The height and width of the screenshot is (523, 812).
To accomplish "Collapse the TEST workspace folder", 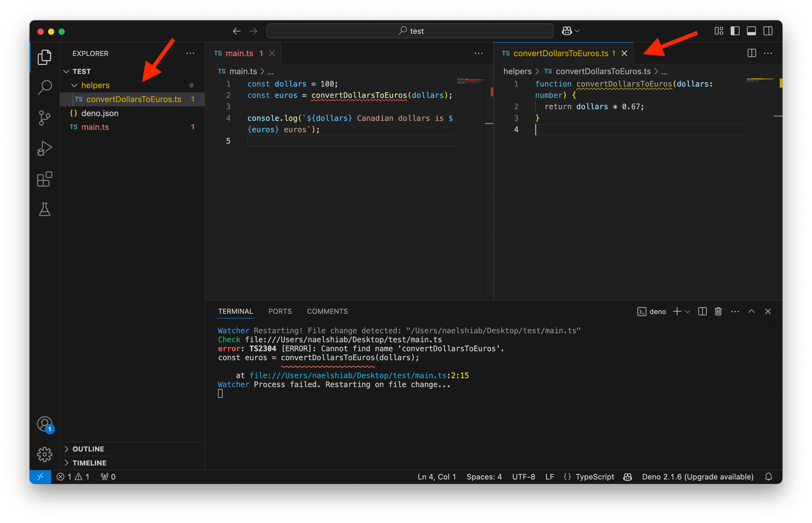I will pyautogui.click(x=132, y=71).
